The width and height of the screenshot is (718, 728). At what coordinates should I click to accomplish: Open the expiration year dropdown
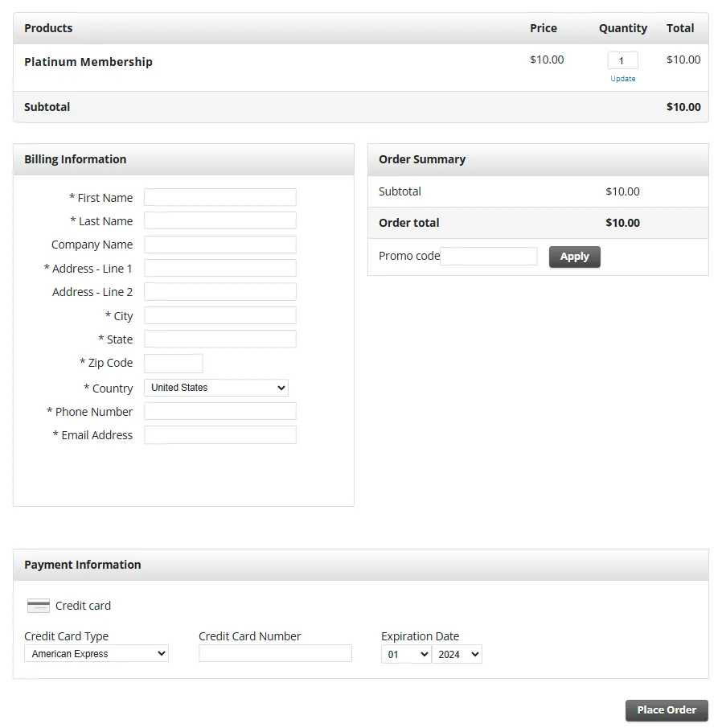457,654
